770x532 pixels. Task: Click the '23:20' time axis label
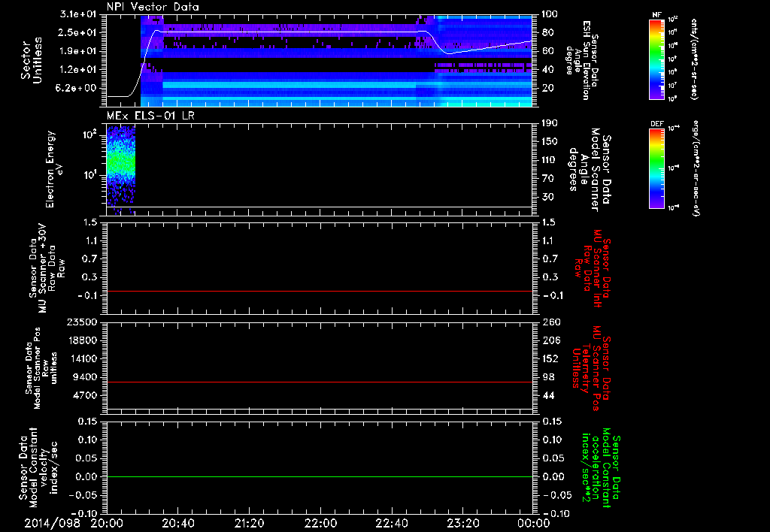pos(462,524)
